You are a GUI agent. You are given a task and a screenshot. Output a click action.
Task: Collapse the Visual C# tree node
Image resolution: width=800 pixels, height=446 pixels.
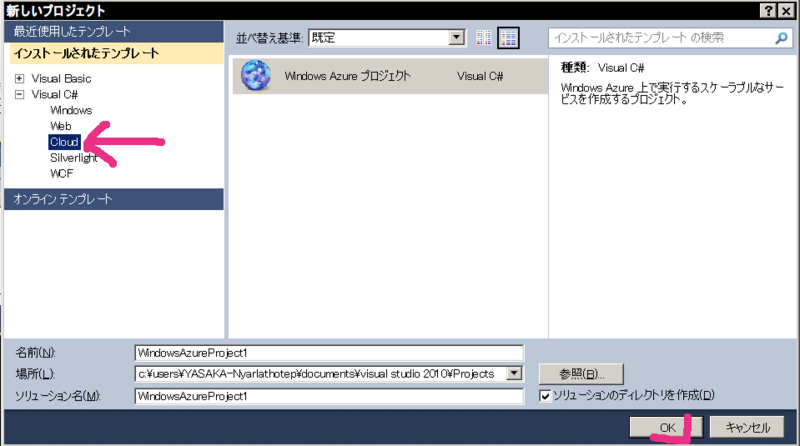19,94
